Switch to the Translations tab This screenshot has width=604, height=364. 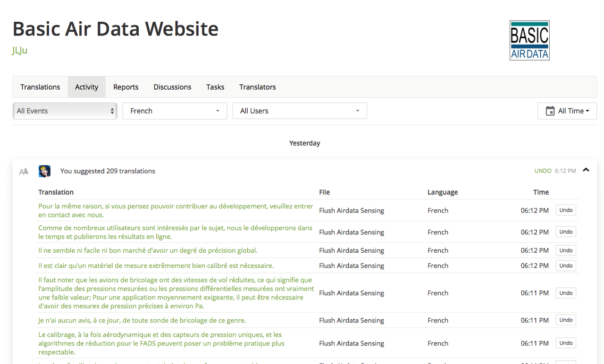coord(40,87)
